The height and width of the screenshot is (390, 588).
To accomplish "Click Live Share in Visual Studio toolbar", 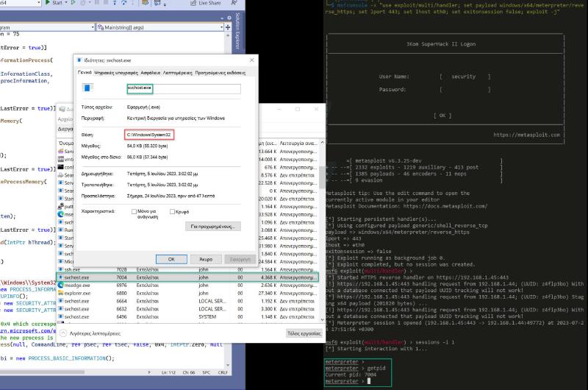I will [x=206, y=3].
